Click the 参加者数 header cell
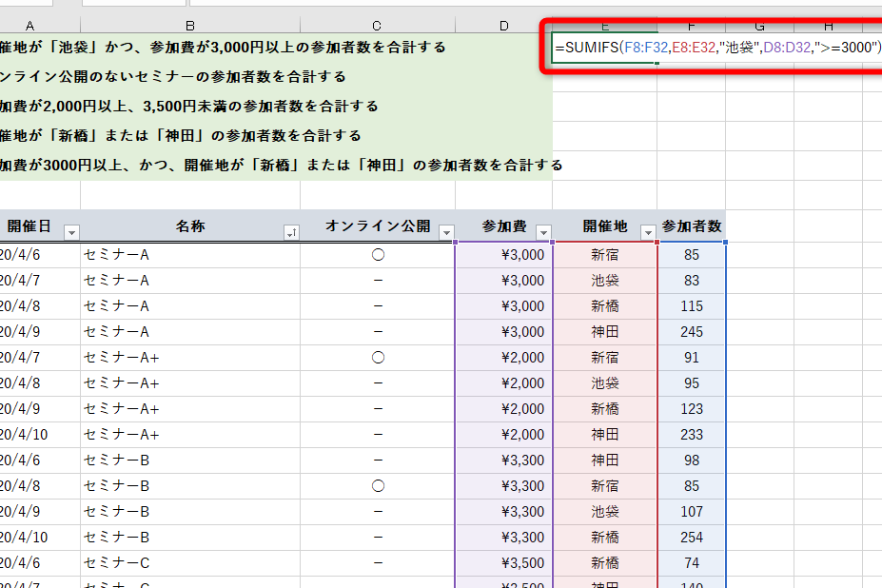This screenshot has height=588, width=882. point(691,226)
